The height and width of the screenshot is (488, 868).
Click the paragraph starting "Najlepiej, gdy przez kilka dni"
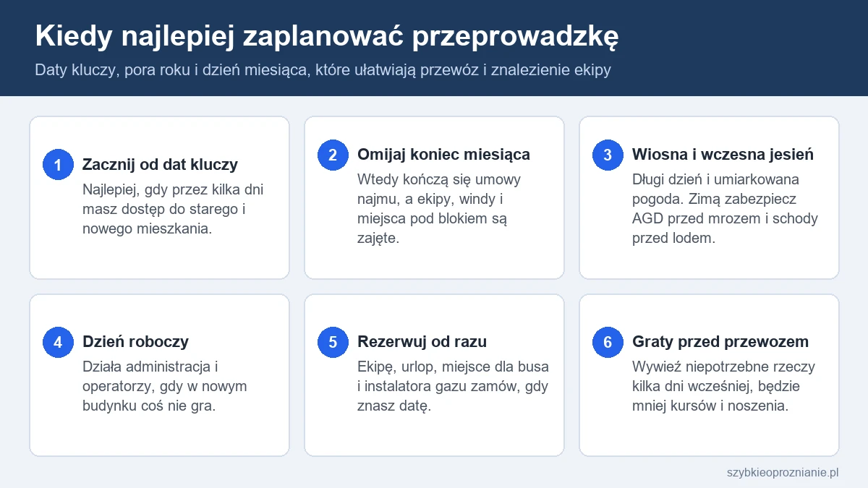pos(173,209)
